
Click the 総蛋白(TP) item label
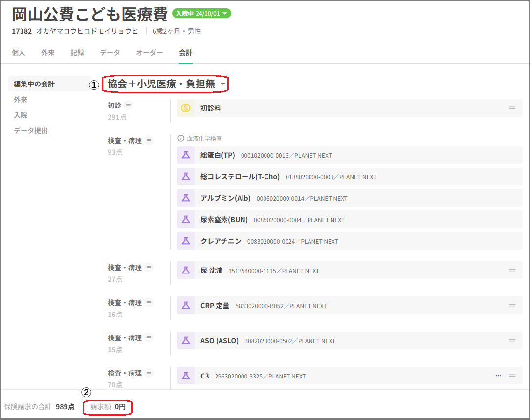coord(218,155)
